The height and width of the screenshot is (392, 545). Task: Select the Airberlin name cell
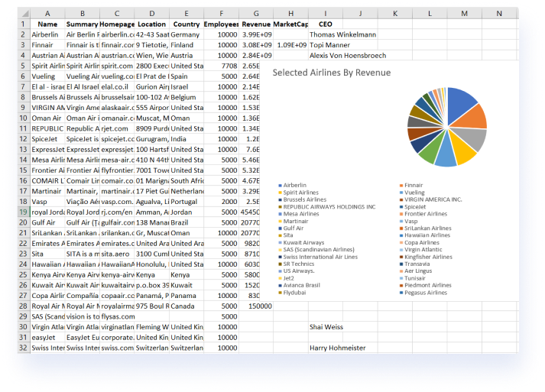[47, 34]
